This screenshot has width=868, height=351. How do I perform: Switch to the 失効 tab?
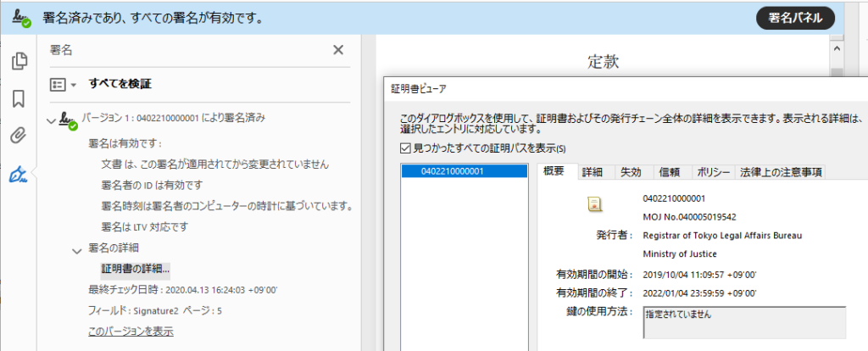click(631, 171)
